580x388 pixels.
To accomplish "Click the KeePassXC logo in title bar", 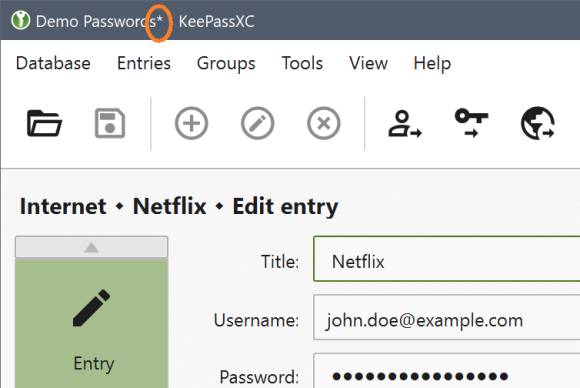I will point(20,20).
